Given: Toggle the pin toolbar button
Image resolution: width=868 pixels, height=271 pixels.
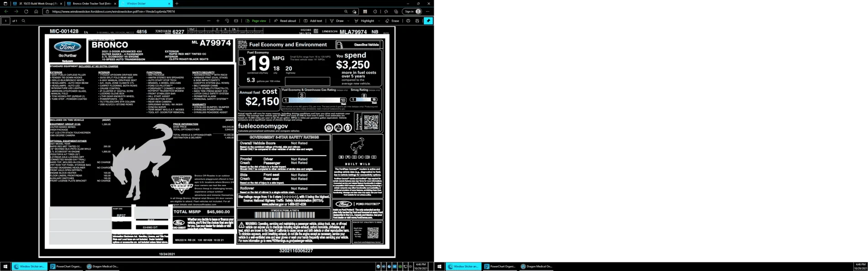Looking at the screenshot, I should click(x=428, y=21).
